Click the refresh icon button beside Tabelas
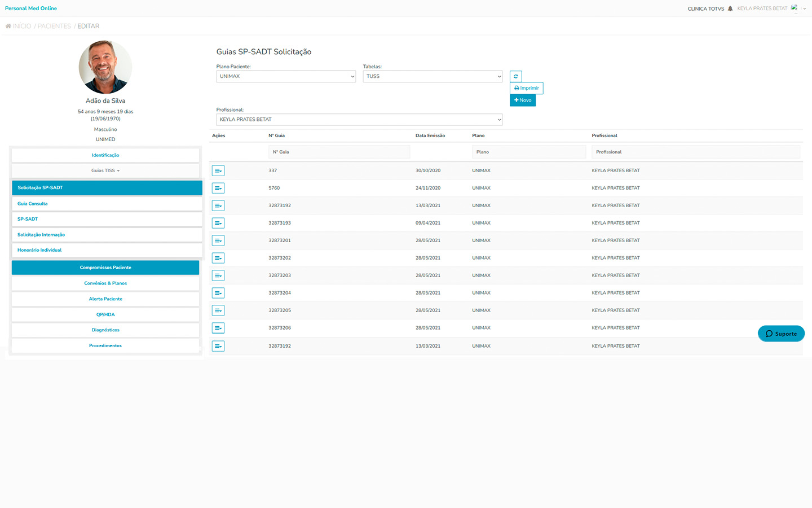This screenshot has width=812, height=508. 515,76
